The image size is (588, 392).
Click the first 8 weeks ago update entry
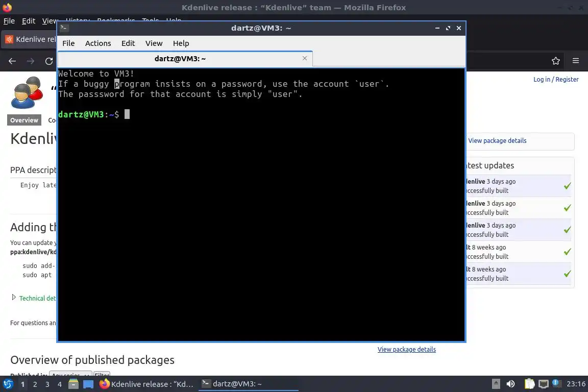click(x=519, y=252)
